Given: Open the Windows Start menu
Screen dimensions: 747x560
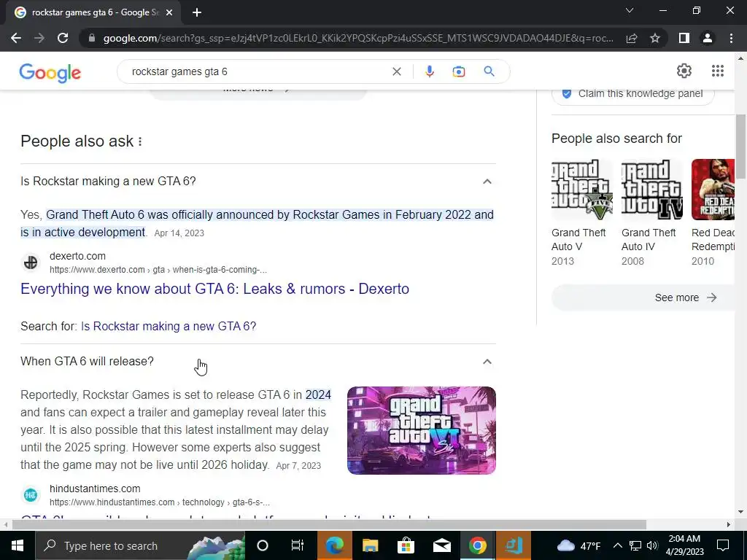Looking at the screenshot, I should click(x=18, y=545).
